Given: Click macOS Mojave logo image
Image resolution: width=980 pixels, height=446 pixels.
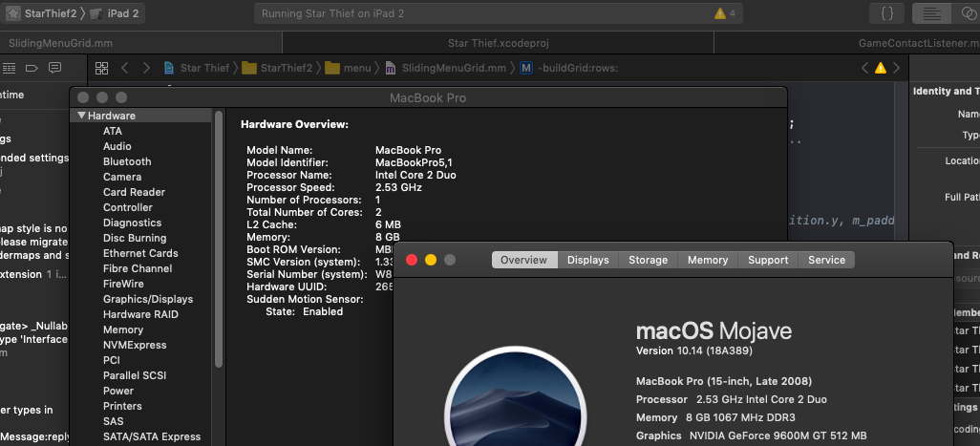Looking at the screenshot, I should point(515,396).
